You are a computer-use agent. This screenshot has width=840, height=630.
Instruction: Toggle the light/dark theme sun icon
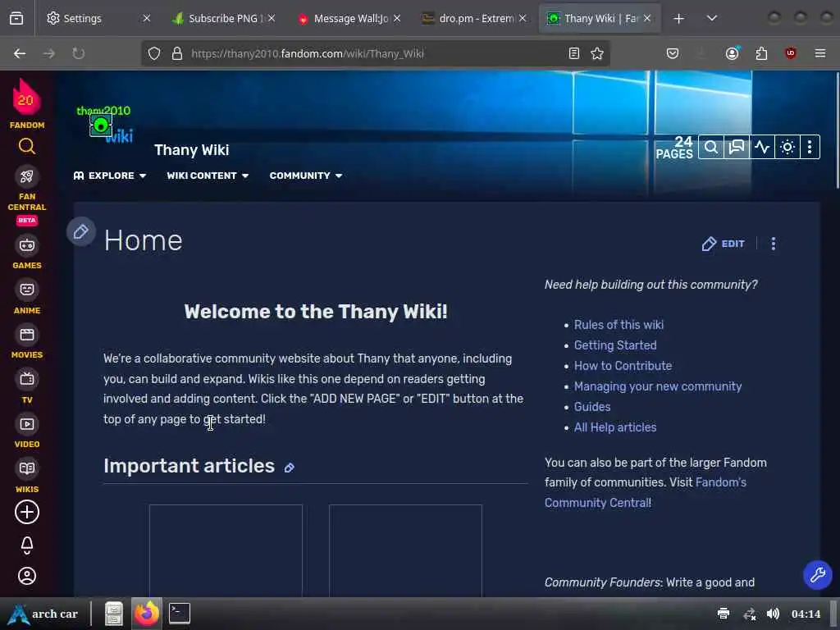pyautogui.click(x=787, y=147)
